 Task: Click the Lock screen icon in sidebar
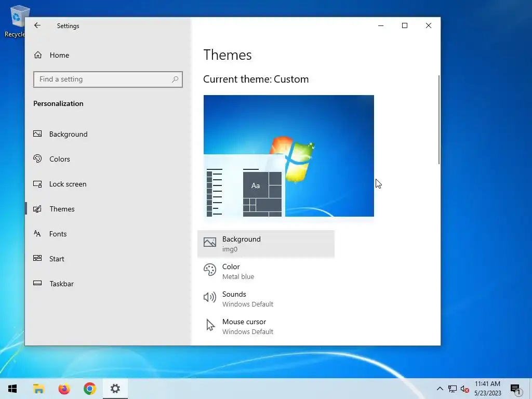coord(37,184)
